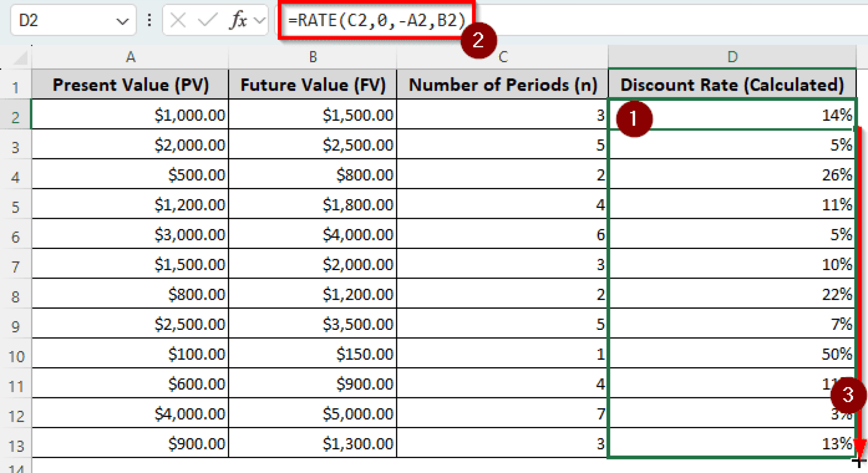Select column A header
The width and height of the screenshot is (868, 473).
click(x=130, y=56)
